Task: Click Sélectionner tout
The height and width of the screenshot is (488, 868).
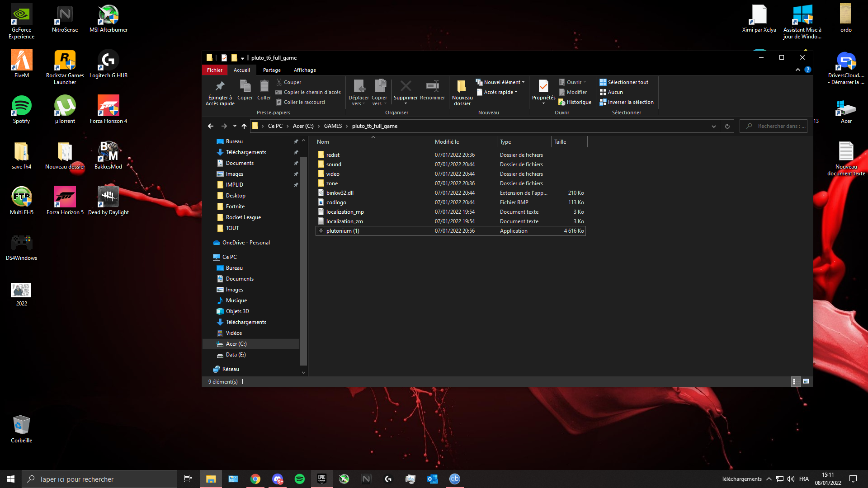Action: point(624,82)
